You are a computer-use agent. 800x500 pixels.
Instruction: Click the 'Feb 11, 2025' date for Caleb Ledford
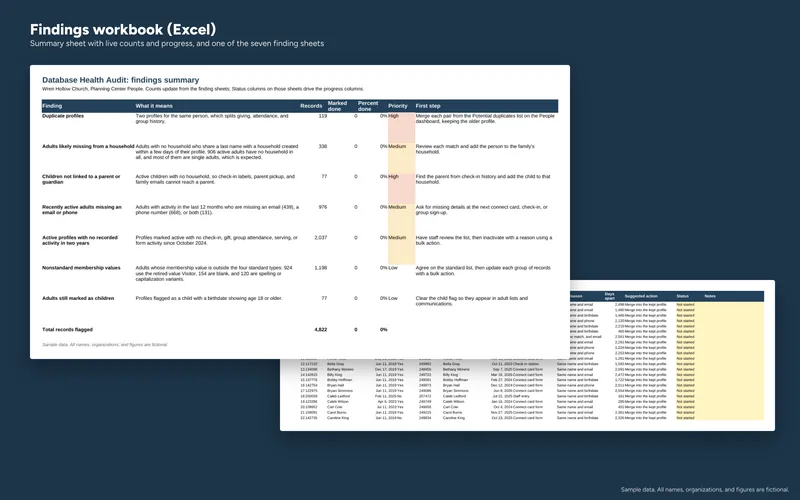click(x=385, y=396)
